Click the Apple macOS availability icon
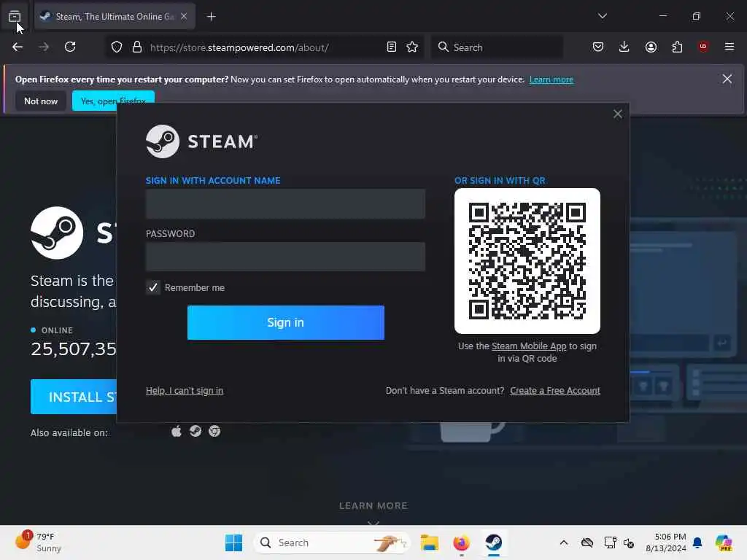The height and width of the screenshot is (560, 747). point(177,432)
